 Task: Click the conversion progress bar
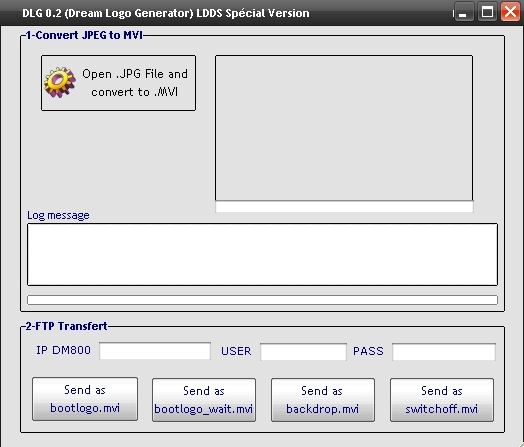pos(262,300)
